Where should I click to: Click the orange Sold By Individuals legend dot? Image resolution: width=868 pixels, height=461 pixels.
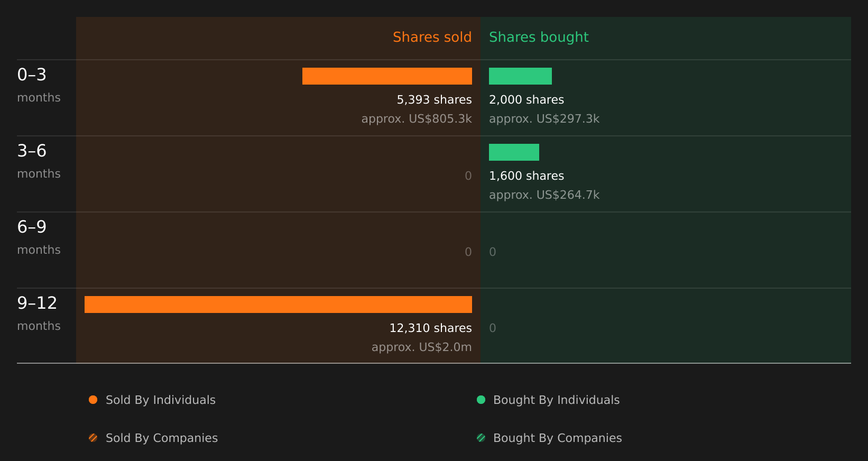point(93,400)
